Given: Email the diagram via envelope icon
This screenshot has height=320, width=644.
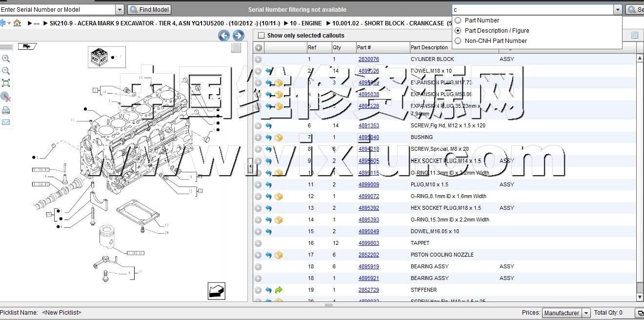Looking at the screenshot, I should [6, 122].
